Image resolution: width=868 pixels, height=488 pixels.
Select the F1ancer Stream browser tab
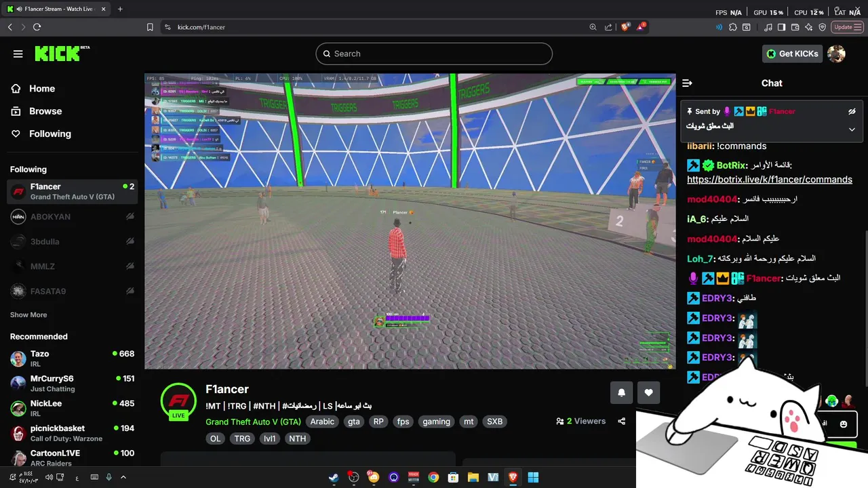point(56,9)
